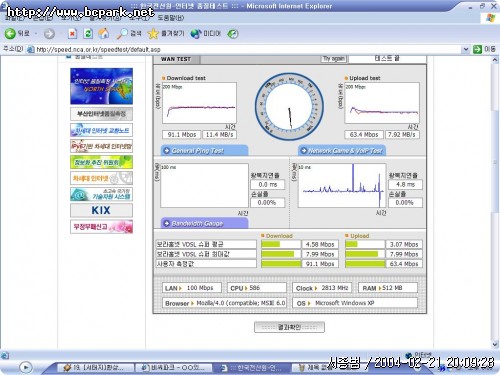Click the RAM 512 MB info box
Image resolution: width=500 pixels, height=375 pixels.
coord(388,288)
